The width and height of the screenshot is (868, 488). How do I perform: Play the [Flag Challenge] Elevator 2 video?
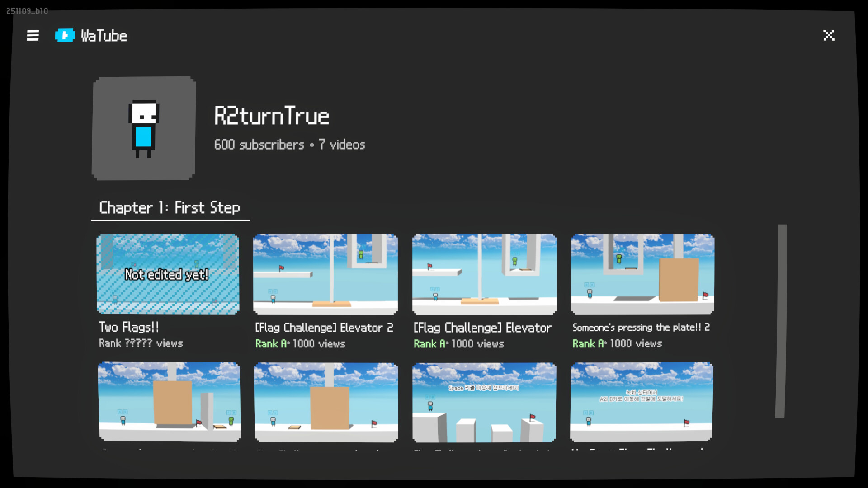coord(325,274)
